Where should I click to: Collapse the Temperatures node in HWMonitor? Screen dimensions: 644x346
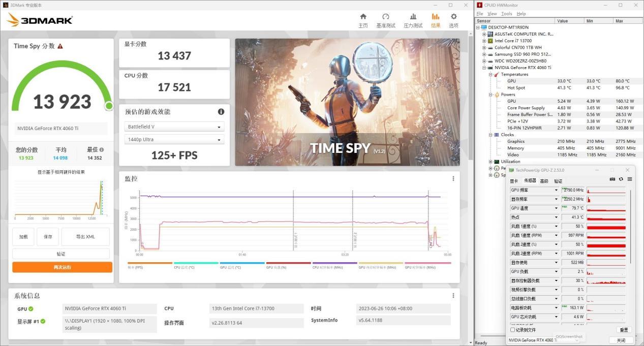click(x=490, y=74)
